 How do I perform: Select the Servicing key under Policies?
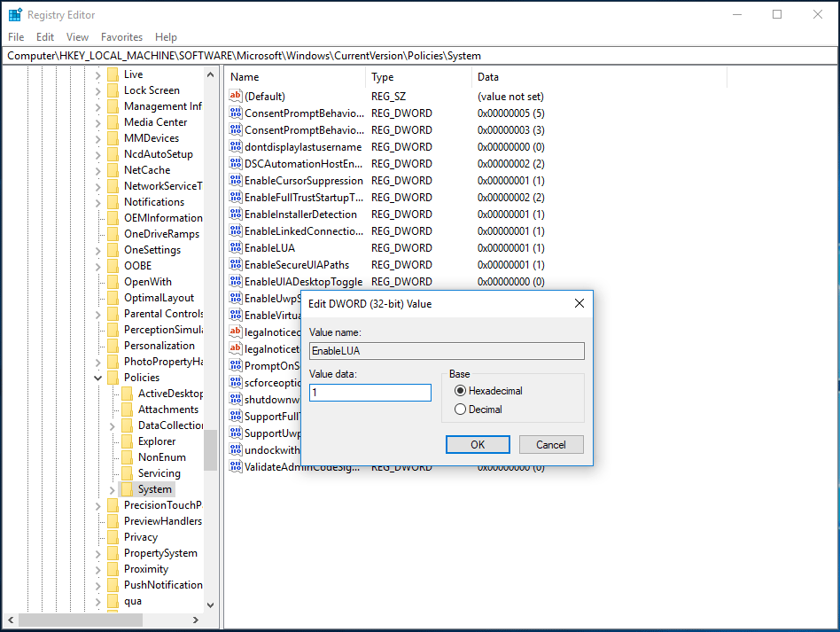tap(159, 473)
